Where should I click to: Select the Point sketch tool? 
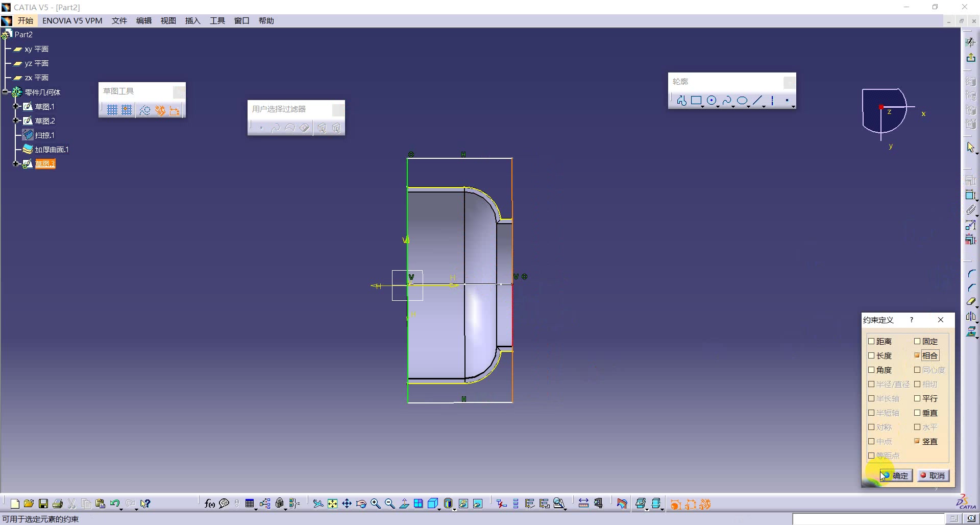(x=787, y=101)
